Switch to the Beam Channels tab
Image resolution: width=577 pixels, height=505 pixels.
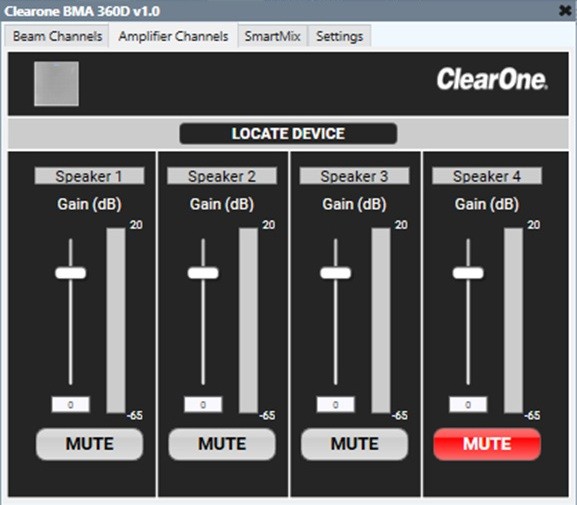point(57,36)
